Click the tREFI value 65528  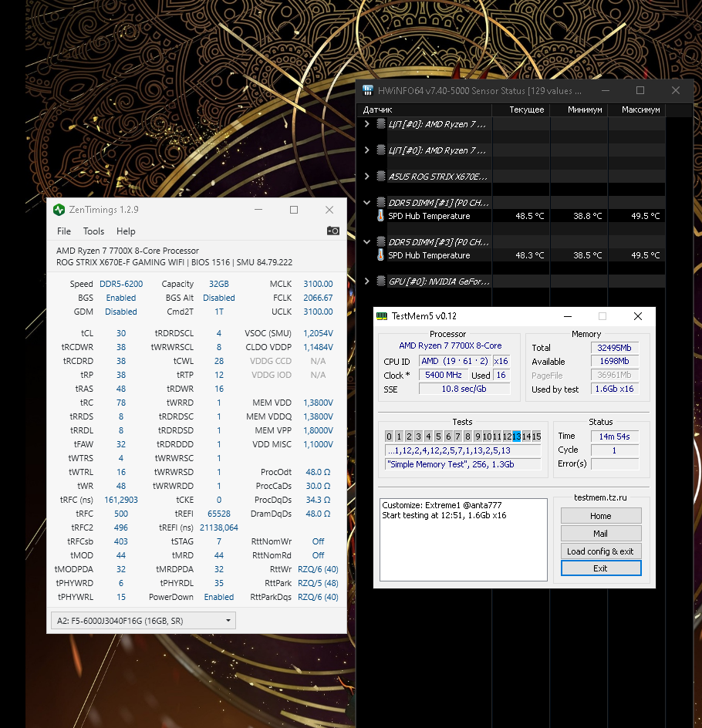click(218, 514)
